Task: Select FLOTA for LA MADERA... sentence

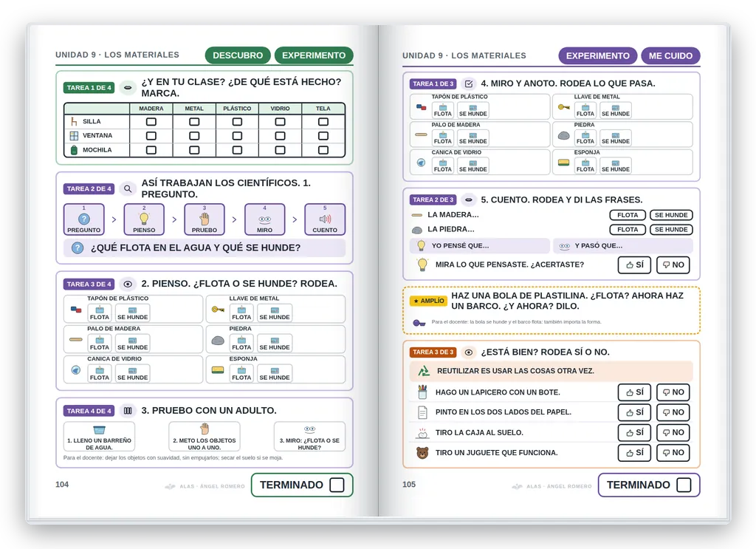Action: 628,215
